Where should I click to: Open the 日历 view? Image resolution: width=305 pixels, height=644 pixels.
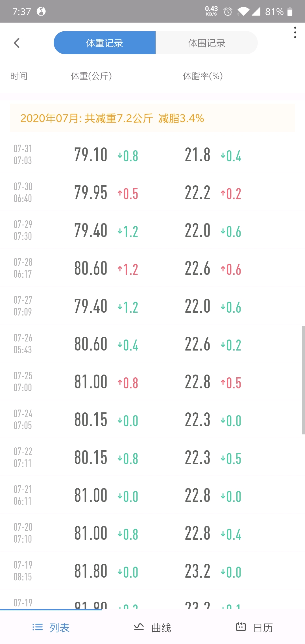coord(263,628)
